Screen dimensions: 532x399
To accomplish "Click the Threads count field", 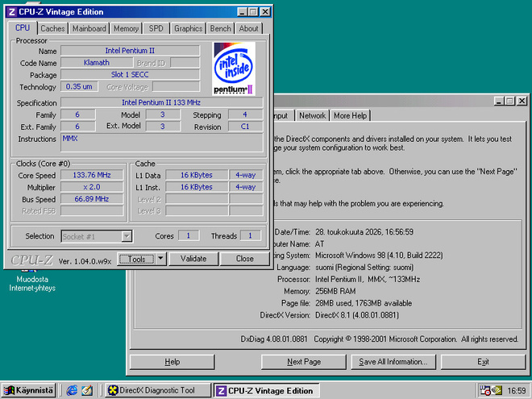I will coord(251,236).
